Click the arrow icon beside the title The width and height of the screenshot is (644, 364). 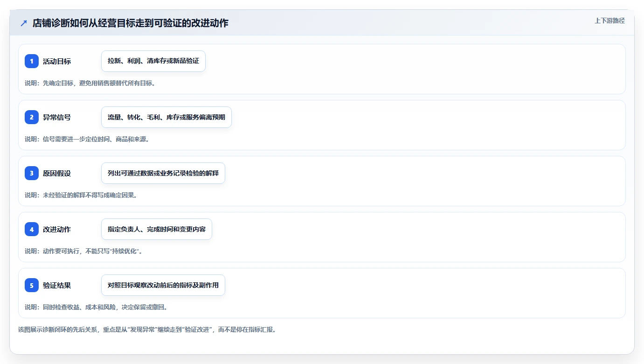tap(24, 23)
